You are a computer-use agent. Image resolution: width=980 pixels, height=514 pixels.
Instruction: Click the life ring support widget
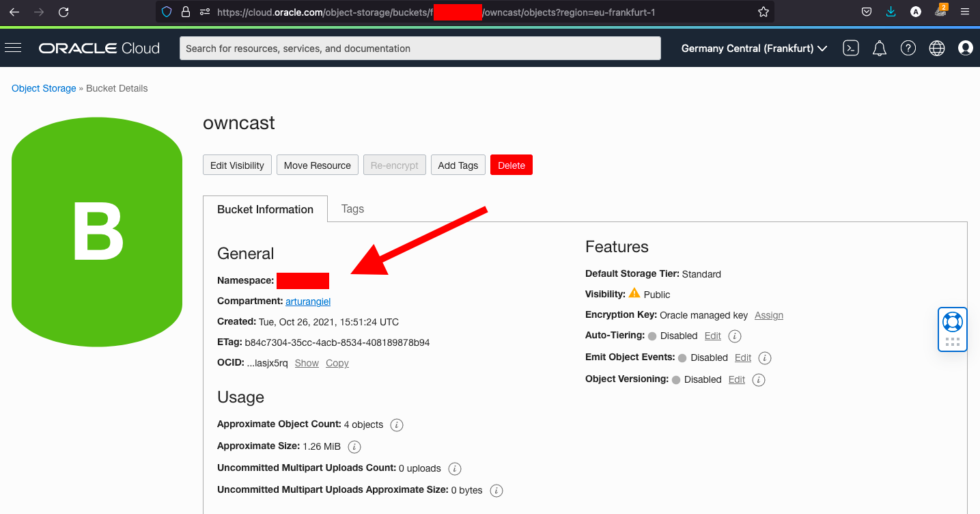click(x=952, y=321)
